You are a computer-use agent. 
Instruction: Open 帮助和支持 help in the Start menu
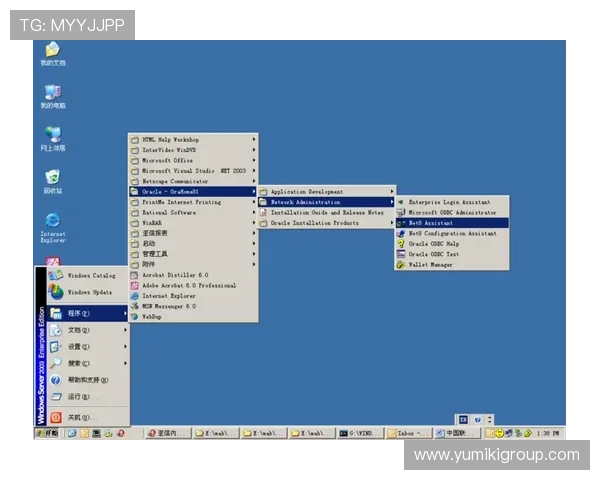(87, 380)
